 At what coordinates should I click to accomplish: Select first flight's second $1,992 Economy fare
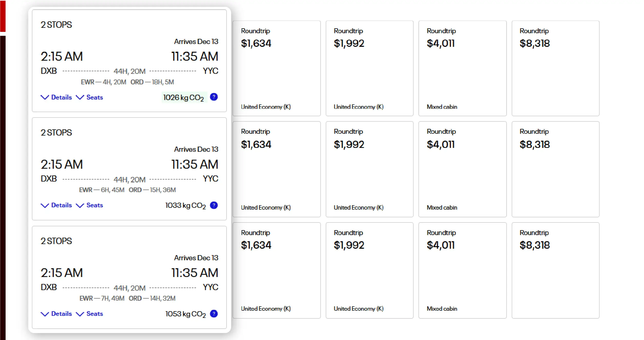[x=369, y=68]
